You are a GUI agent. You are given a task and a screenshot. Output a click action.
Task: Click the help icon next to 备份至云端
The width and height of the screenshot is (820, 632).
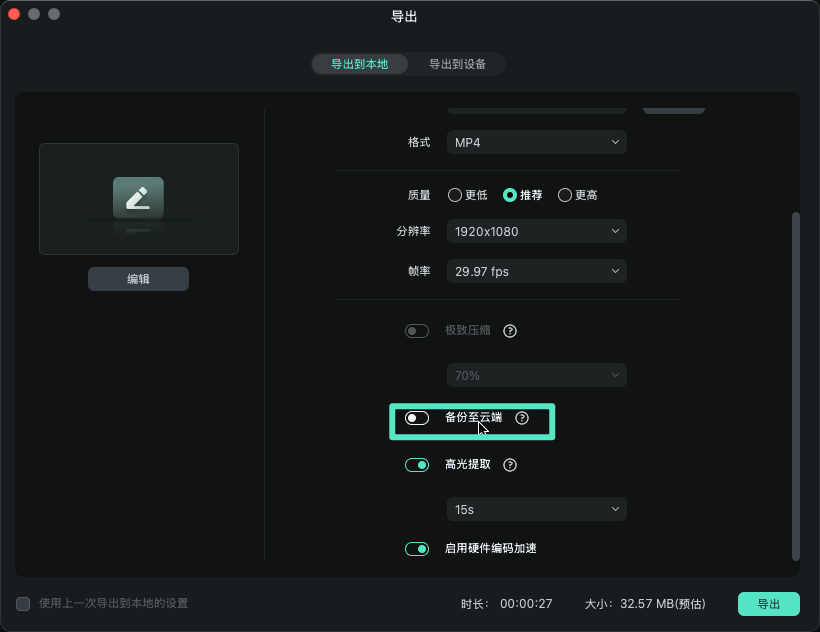click(x=521, y=418)
